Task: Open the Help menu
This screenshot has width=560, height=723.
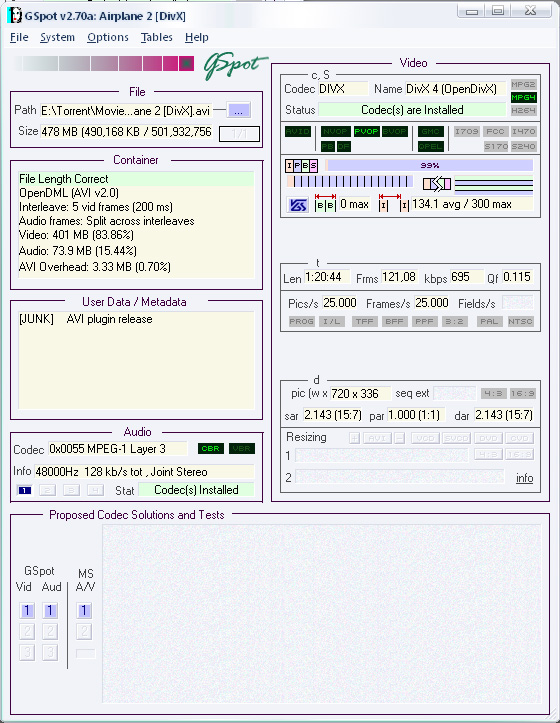Action: click(x=197, y=37)
